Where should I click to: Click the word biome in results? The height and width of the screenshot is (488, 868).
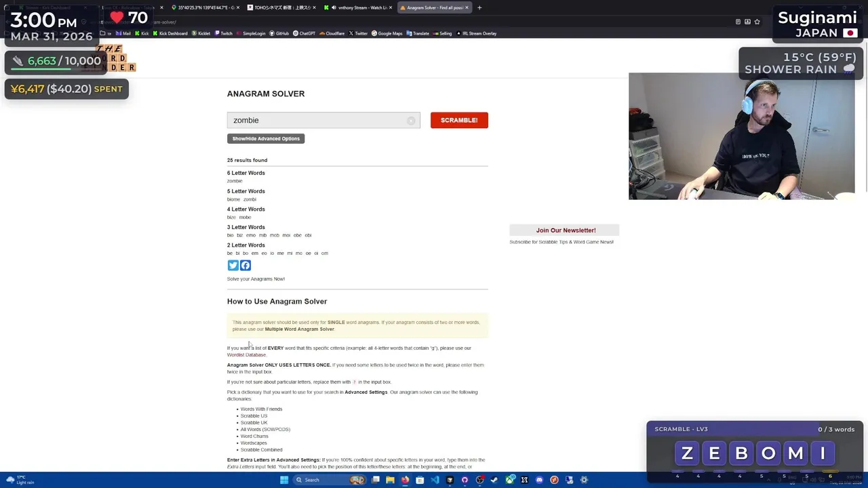[233, 199]
